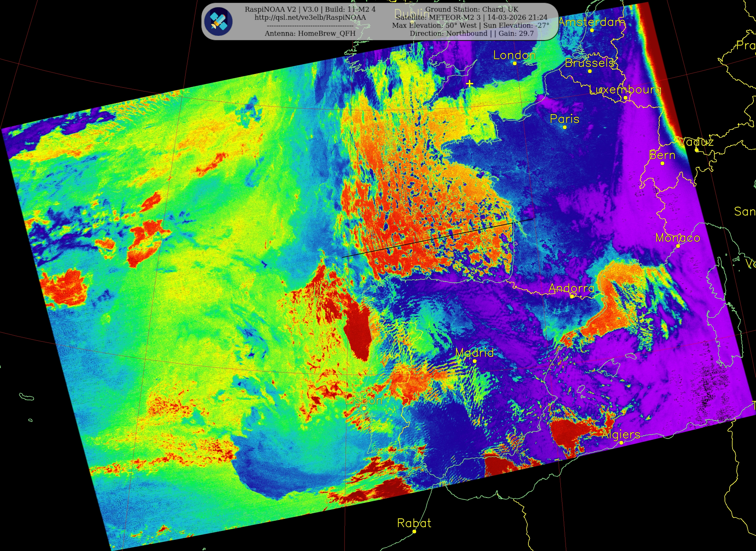Click the Antenna HomeBrew_QFH text

coord(310,33)
